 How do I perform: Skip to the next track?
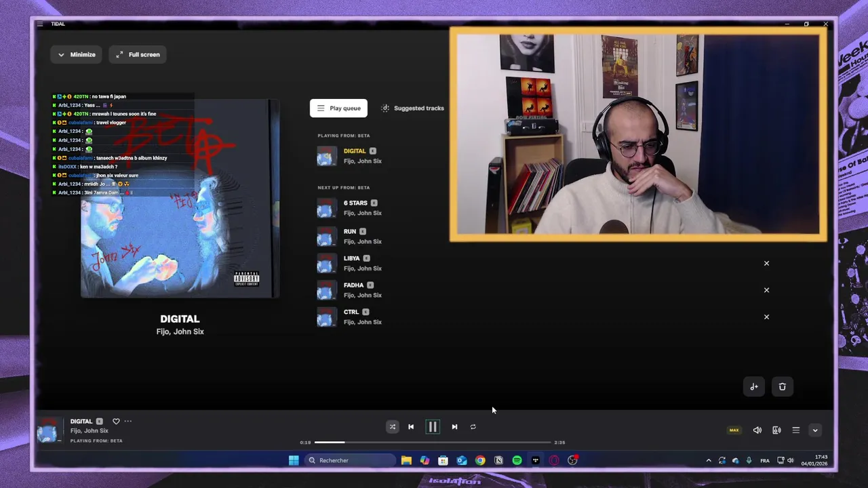point(454,427)
